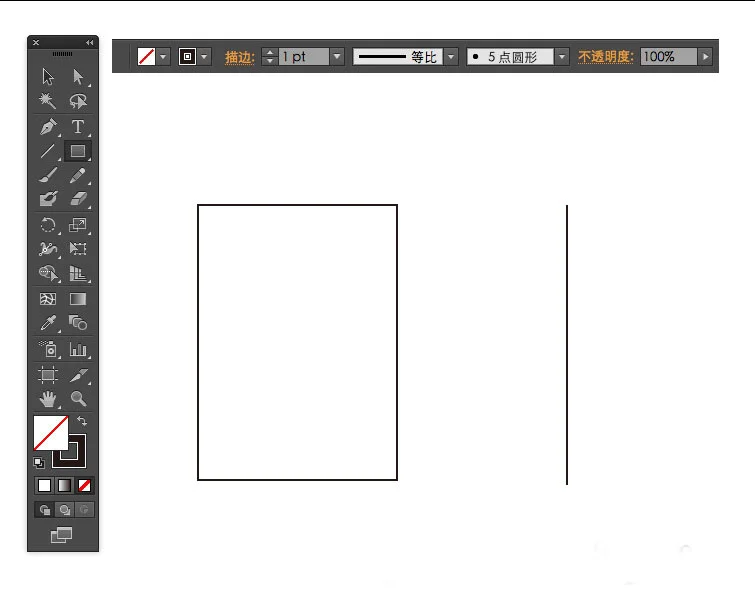Activate the Artboard tool
Viewport: 755px width, 599px height.
coord(48,375)
